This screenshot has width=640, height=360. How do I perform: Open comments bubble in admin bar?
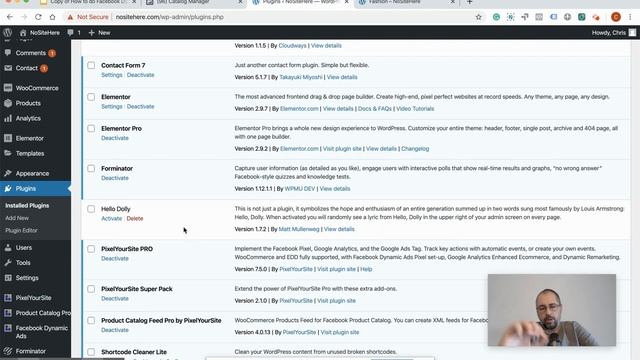73,33
